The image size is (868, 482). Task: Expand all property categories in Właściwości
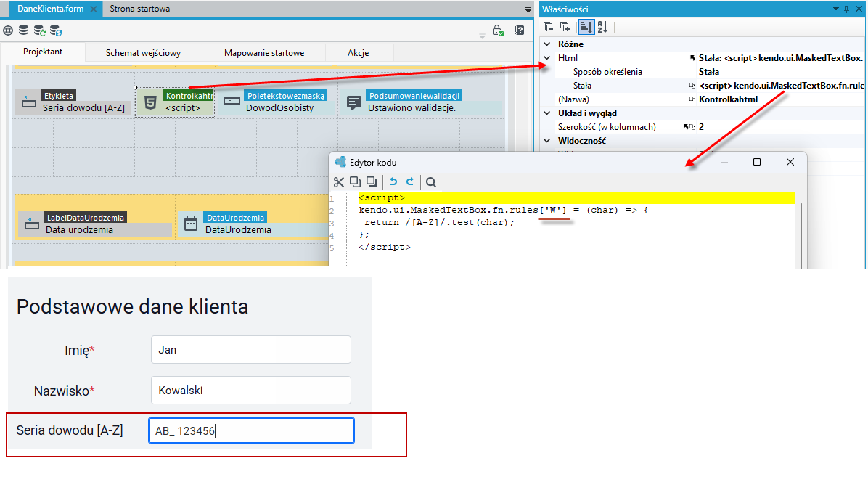coord(565,27)
